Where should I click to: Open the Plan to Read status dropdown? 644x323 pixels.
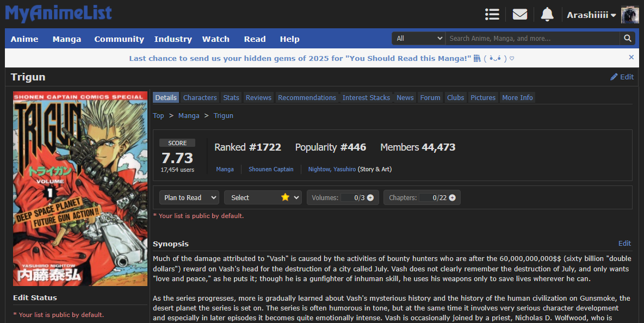(x=189, y=197)
